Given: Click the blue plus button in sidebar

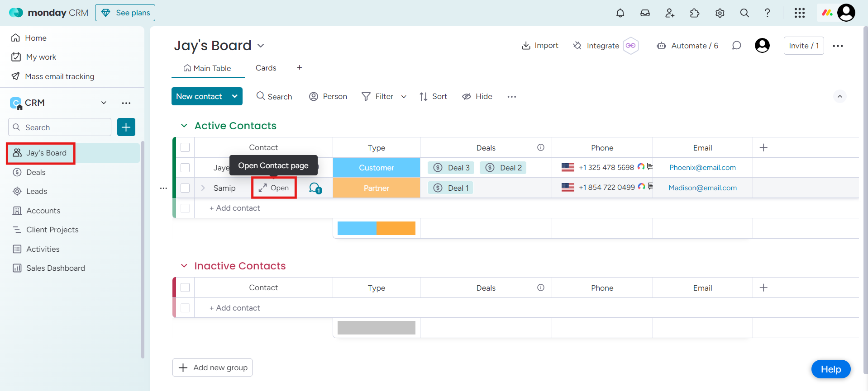Looking at the screenshot, I should pyautogui.click(x=126, y=127).
